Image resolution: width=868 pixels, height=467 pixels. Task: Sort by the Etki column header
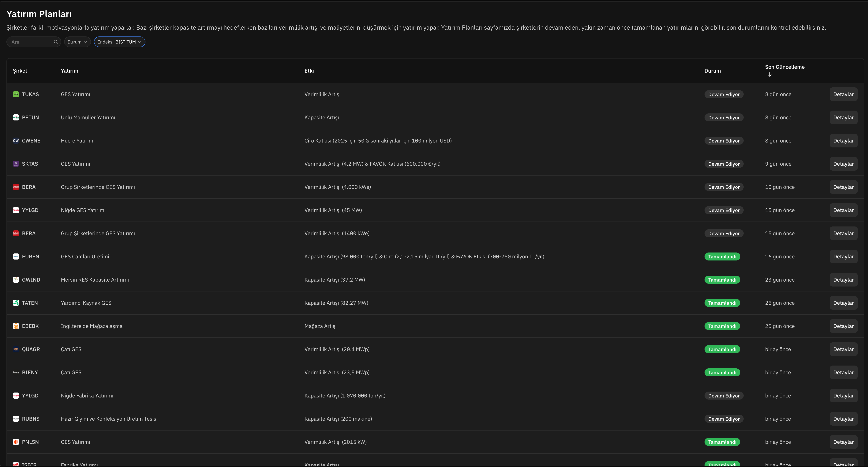tap(309, 71)
